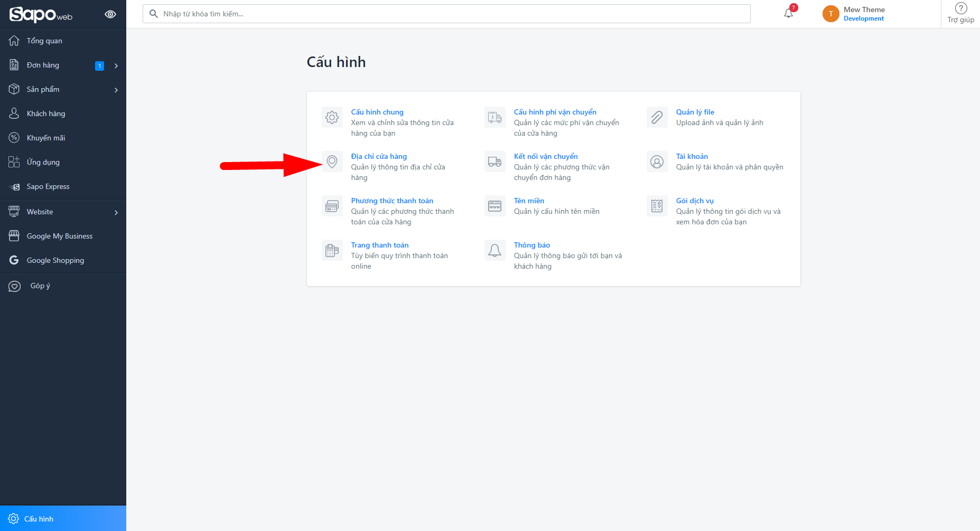Open the Địa chỉ cửa hàng link
The width and height of the screenshot is (980, 531).
point(379,156)
